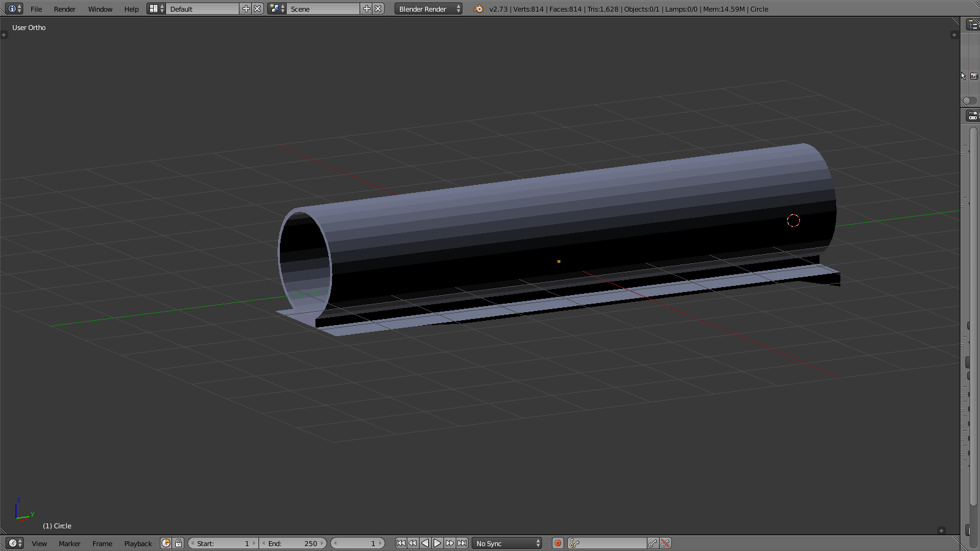Add a new scene with plus icon
This screenshot has width=980, height=551.
pyautogui.click(x=367, y=9)
